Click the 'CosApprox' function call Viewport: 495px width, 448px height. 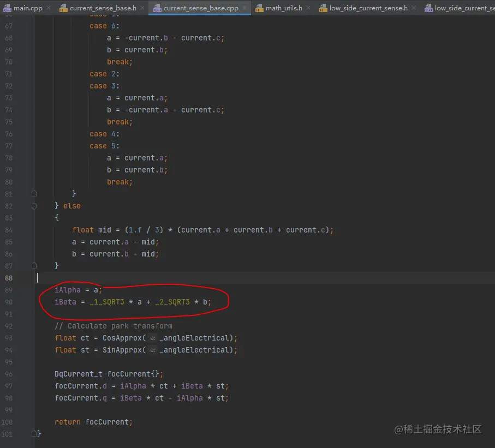coord(122,338)
